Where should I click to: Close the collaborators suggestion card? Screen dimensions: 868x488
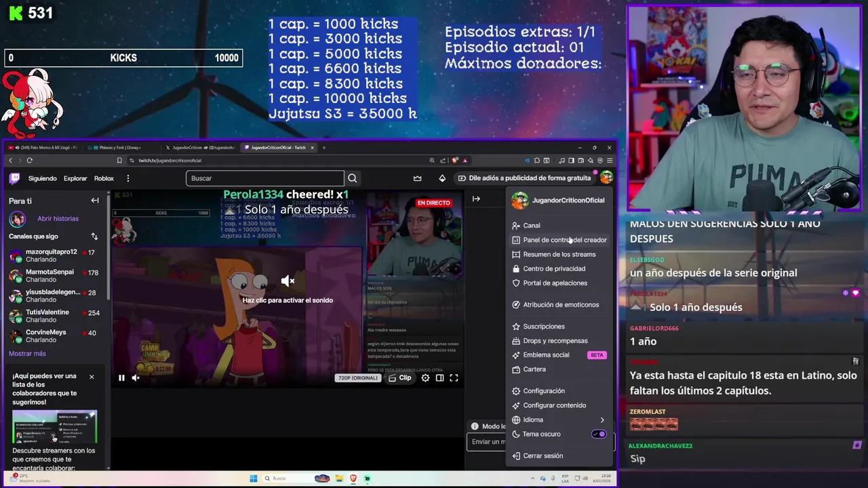tap(92, 377)
